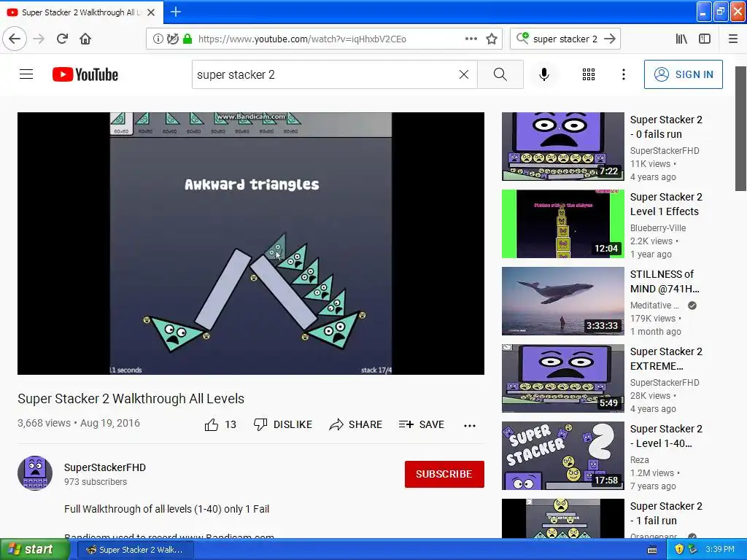Close the Super Stacker 2 tab
The image size is (747, 560).
coord(151,12)
